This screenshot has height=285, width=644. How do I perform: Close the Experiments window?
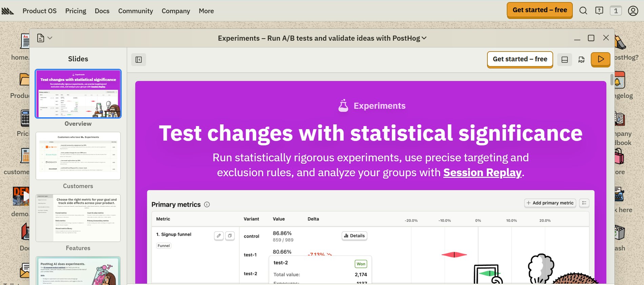(606, 38)
